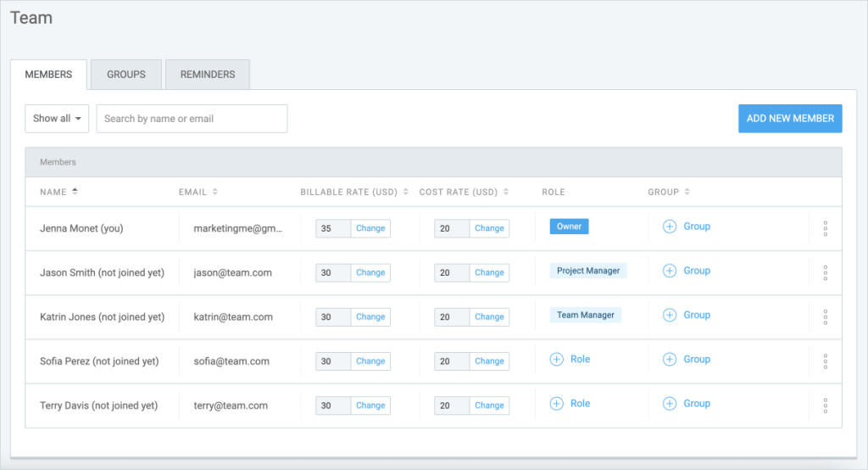Open the kebab menu for Jason Smith

click(x=825, y=272)
